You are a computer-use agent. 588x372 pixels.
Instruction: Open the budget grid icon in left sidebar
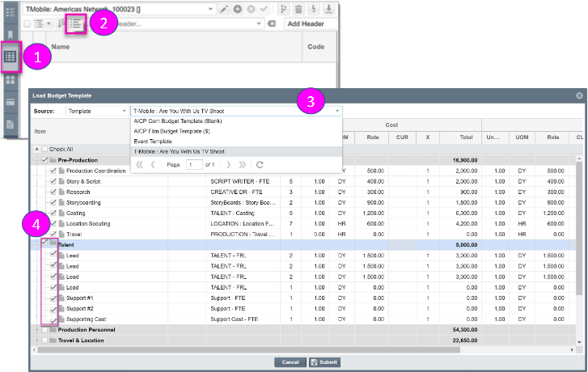11,57
